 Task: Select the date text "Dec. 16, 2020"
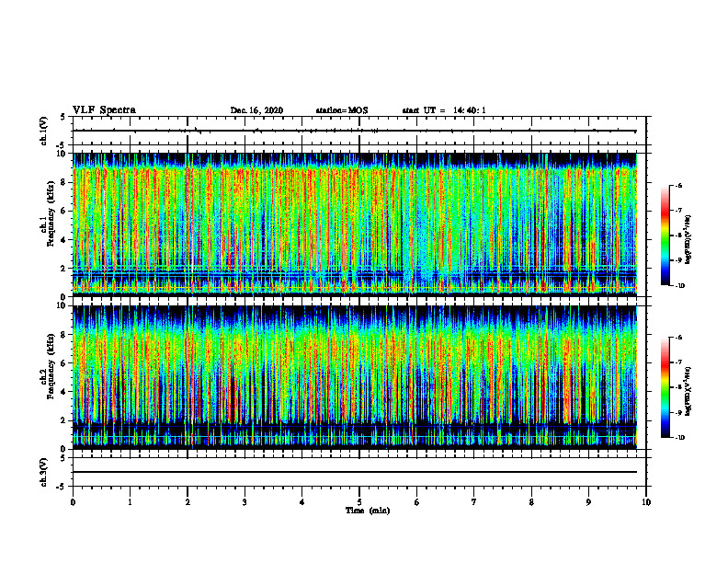click(256, 110)
